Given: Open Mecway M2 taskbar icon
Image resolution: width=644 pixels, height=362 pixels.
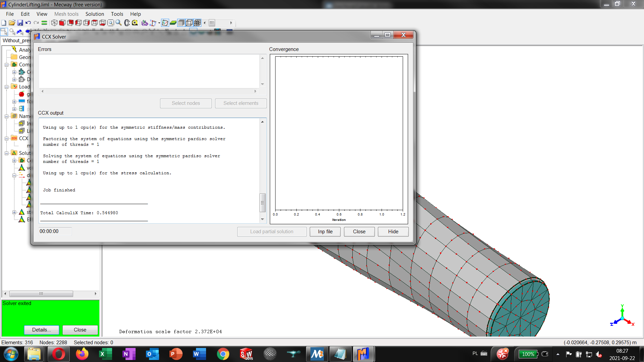Looking at the screenshot, I should (x=317, y=354).
